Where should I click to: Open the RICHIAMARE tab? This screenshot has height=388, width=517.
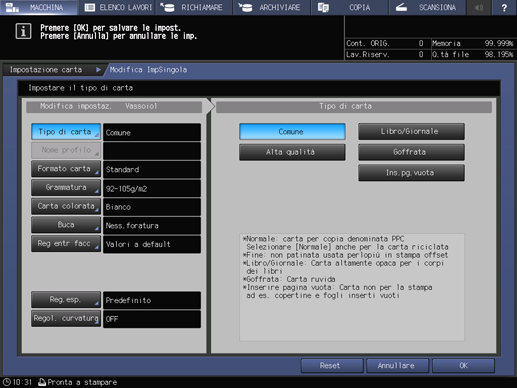pyautogui.click(x=194, y=7)
